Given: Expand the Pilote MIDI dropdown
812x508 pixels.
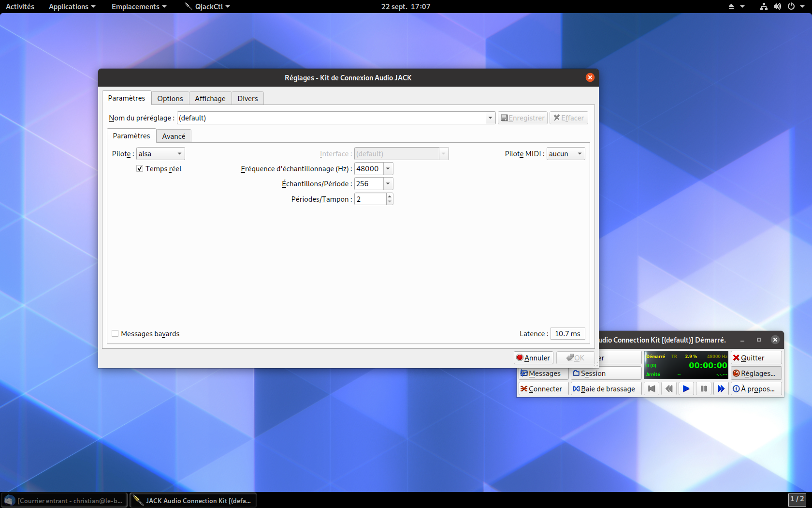Looking at the screenshot, I should click(x=565, y=153).
